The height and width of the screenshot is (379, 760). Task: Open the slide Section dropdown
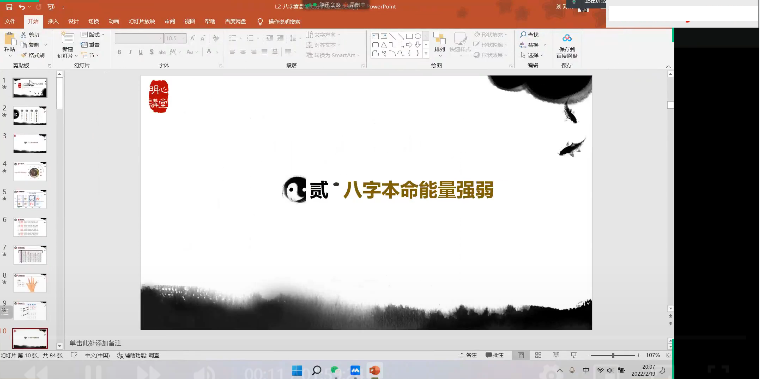(x=89, y=55)
